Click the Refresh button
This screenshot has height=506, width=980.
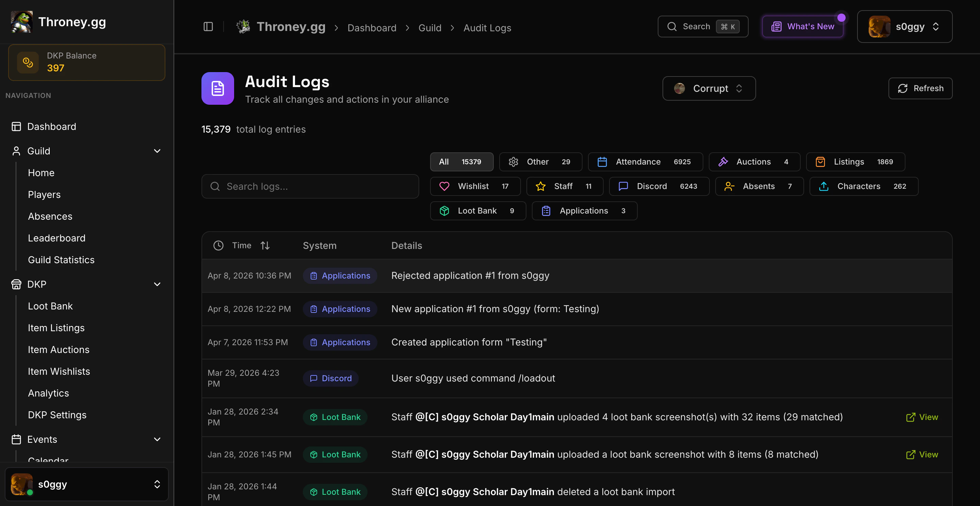(x=920, y=88)
